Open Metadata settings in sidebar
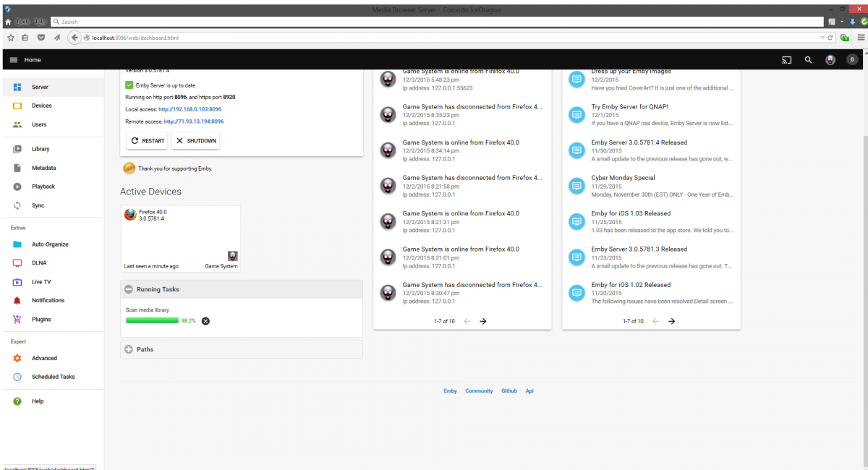 pyautogui.click(x=52, y=168)
